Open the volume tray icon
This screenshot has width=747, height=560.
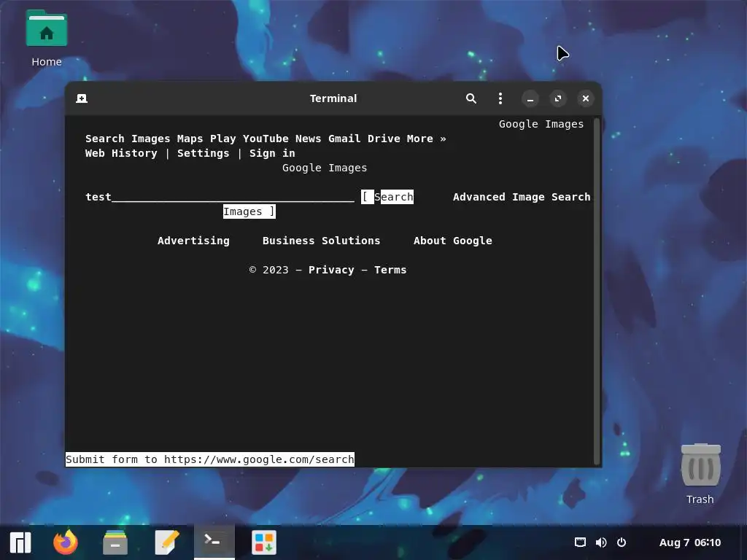click(601, 542)
